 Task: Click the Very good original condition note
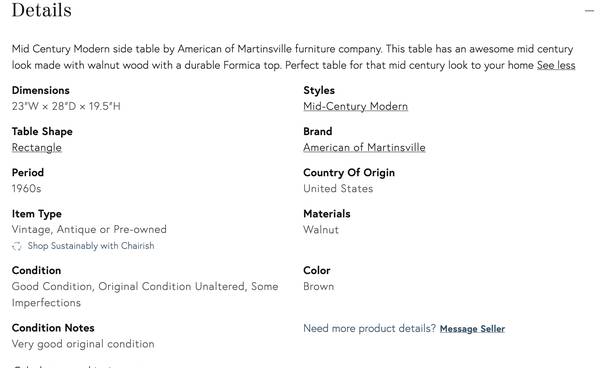[x=83, y=344]
